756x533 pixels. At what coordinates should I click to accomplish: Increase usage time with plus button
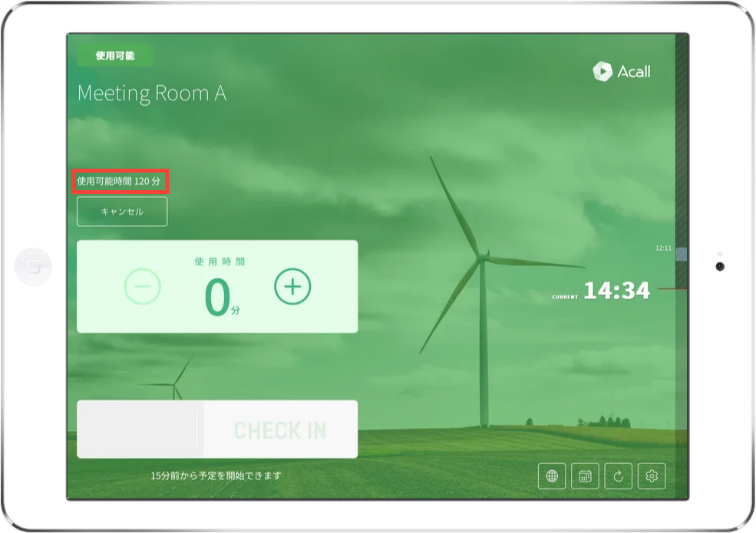[x=292, y=287]
